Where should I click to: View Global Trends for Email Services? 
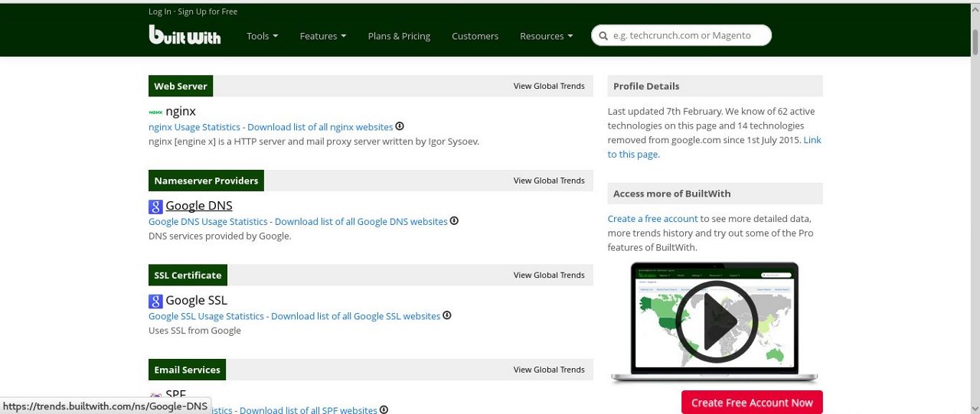pos(549,370)
